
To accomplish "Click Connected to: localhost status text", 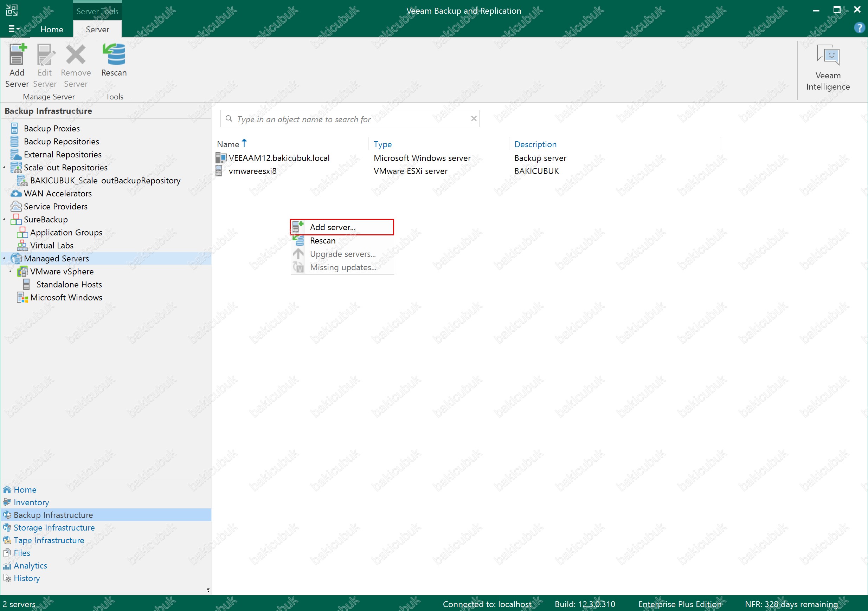I will pyautogui.click(x=487, y=604).
